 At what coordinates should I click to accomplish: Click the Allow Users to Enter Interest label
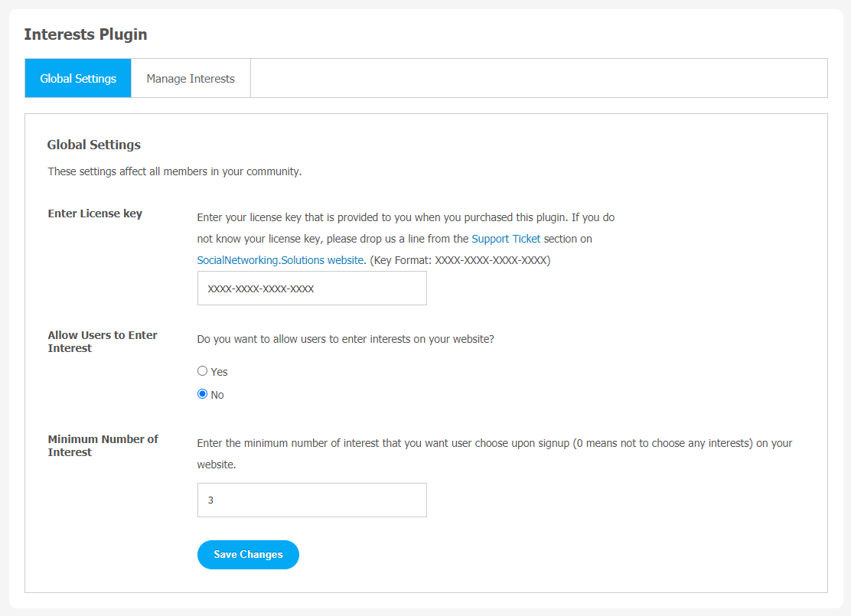103,341
